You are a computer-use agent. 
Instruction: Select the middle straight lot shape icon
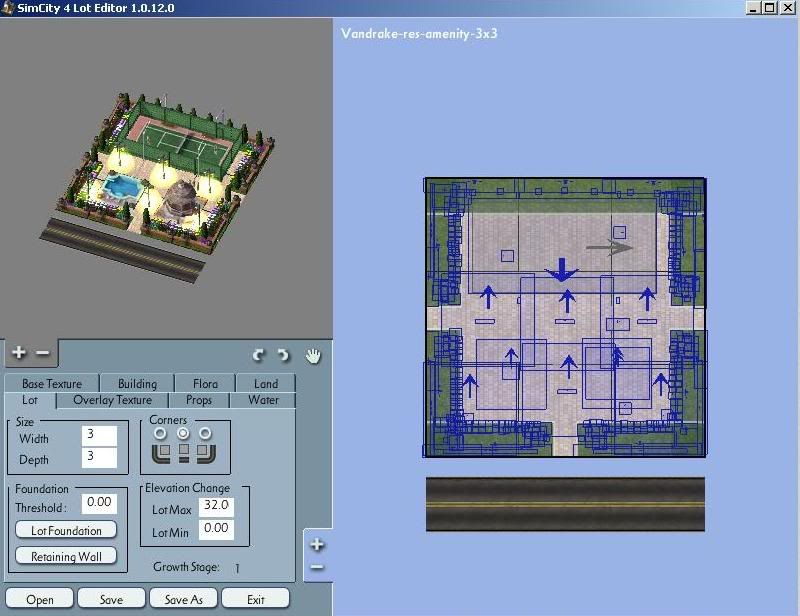tap(184, 453)
